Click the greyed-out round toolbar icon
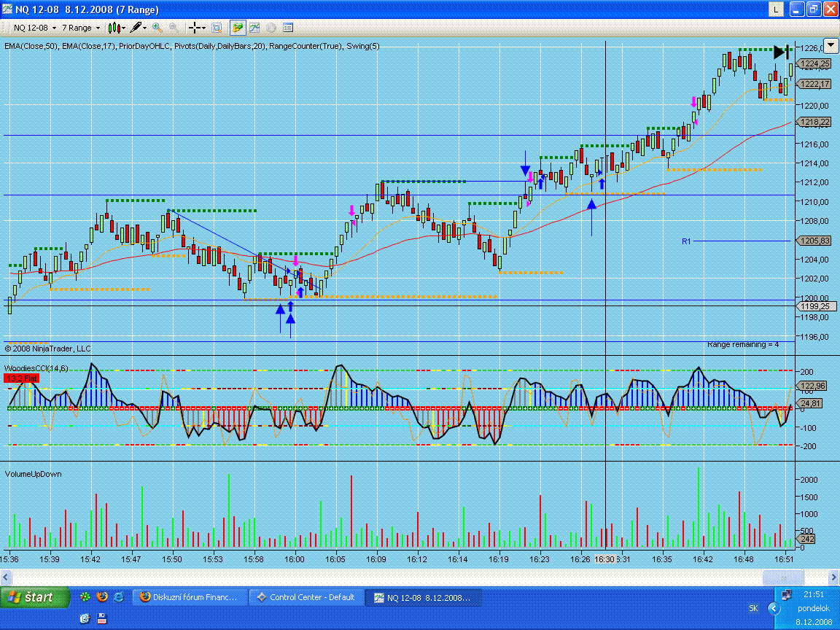Viewport: 840px width, 630px height. click(x=271, y=28)
